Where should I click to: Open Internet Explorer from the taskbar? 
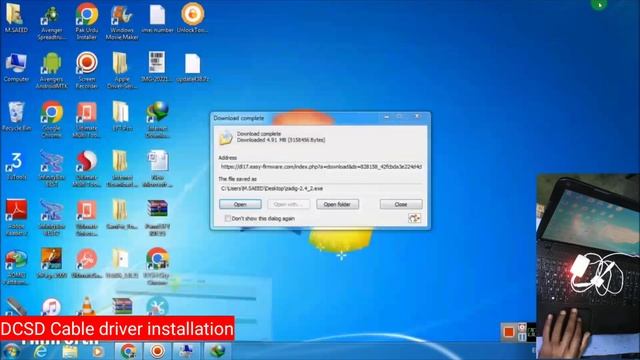tap(40, 351)
